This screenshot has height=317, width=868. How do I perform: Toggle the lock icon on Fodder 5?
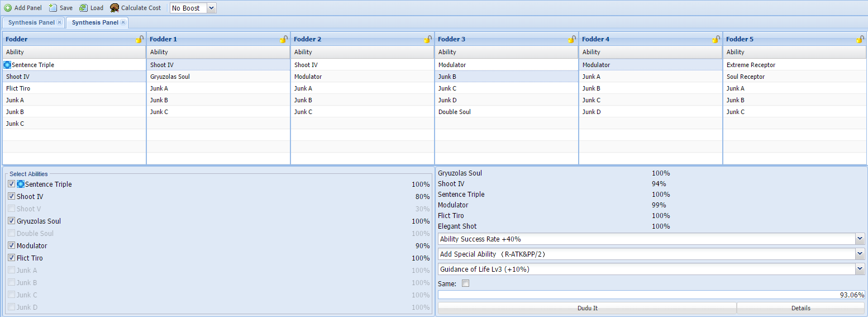(x=860, y=39)
